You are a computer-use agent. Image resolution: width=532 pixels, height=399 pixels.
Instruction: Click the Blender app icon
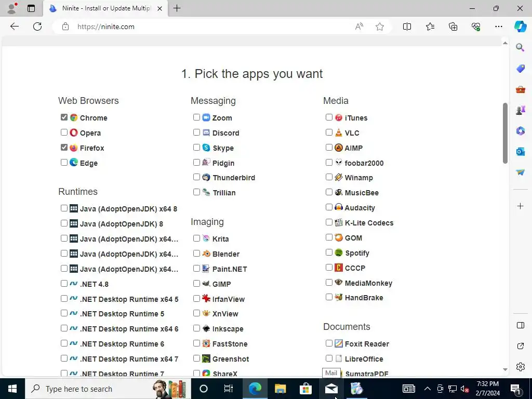(206, 254)
